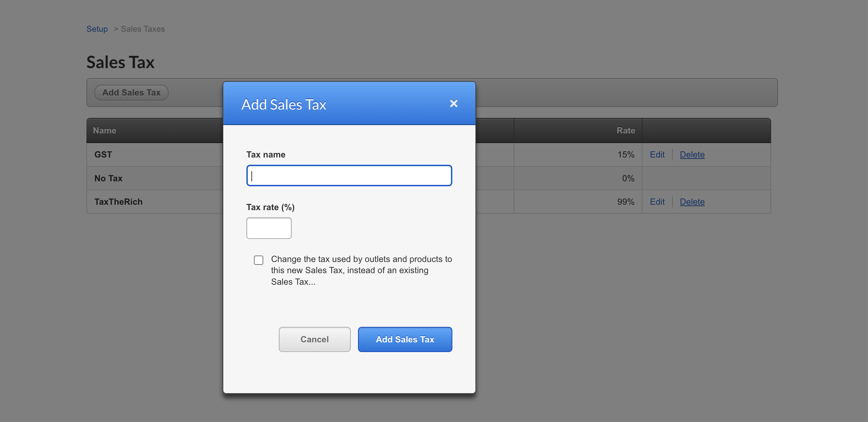Click the Add Sales Tax dialog title
Image resolution: width=868 pixels, height=422 pixels.
pyautogui.click(x=284, y=105)
